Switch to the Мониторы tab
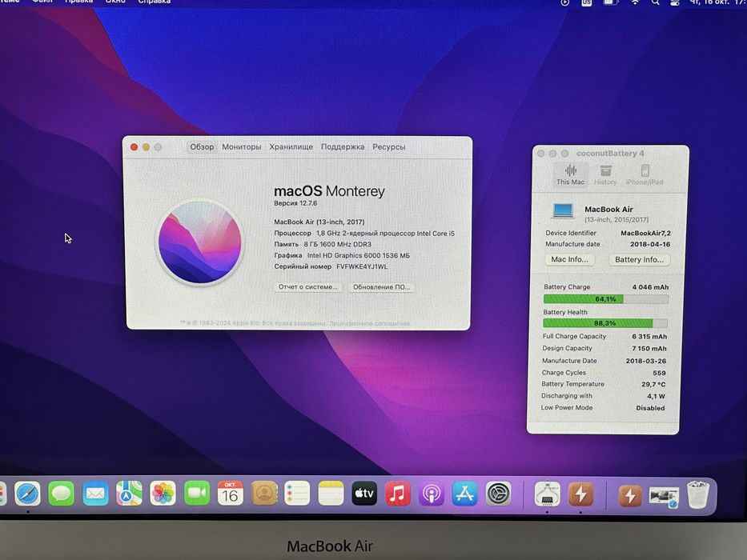 click(x=242, y=146)
